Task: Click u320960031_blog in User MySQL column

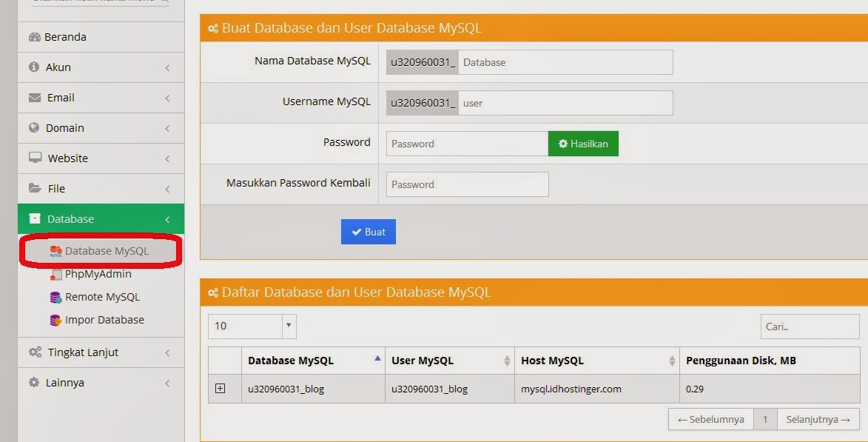Action: tap(429, 389)
